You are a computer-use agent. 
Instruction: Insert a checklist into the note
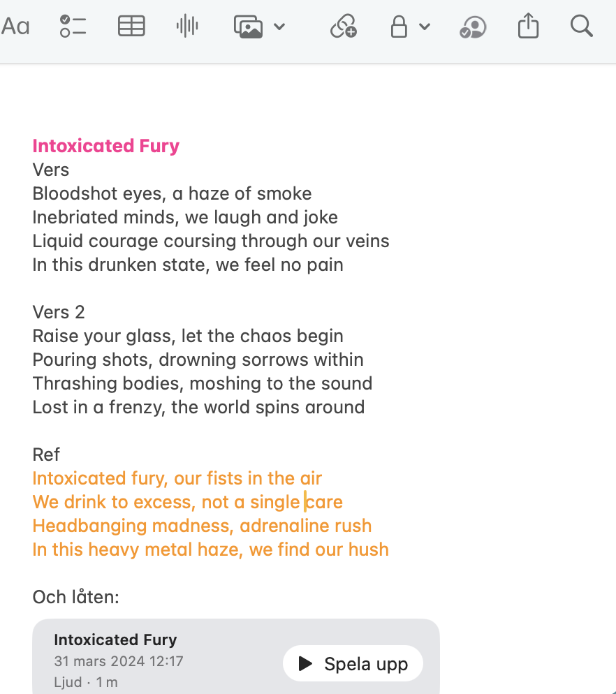click(73, 27)
